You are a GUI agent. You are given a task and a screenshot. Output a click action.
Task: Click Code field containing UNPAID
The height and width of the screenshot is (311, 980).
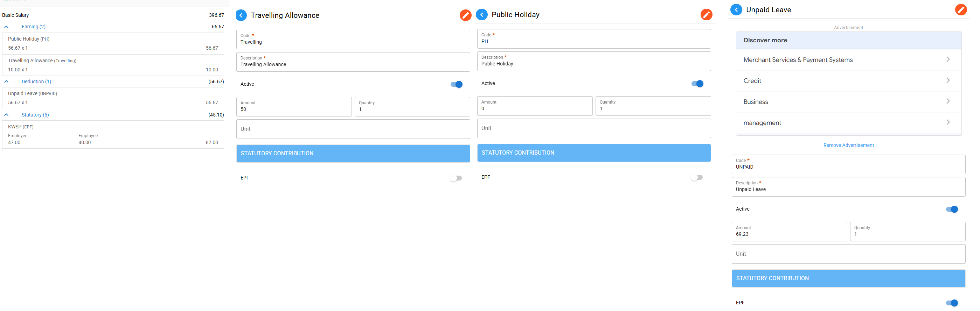click(x=848, y=164)
